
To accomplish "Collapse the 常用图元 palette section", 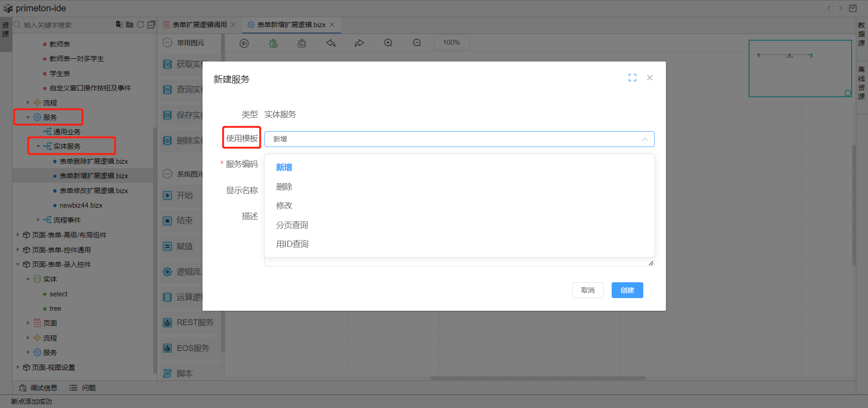I will (167, 43).
